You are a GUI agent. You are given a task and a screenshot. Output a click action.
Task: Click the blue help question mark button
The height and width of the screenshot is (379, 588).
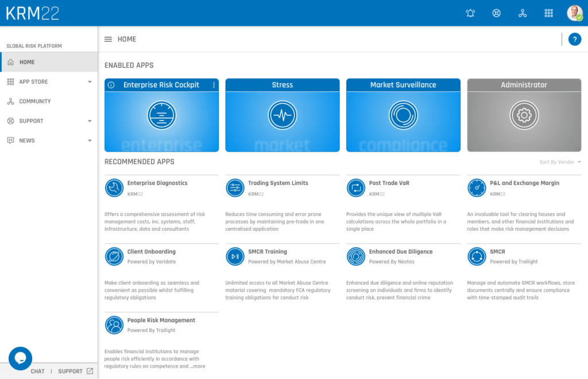574,39
